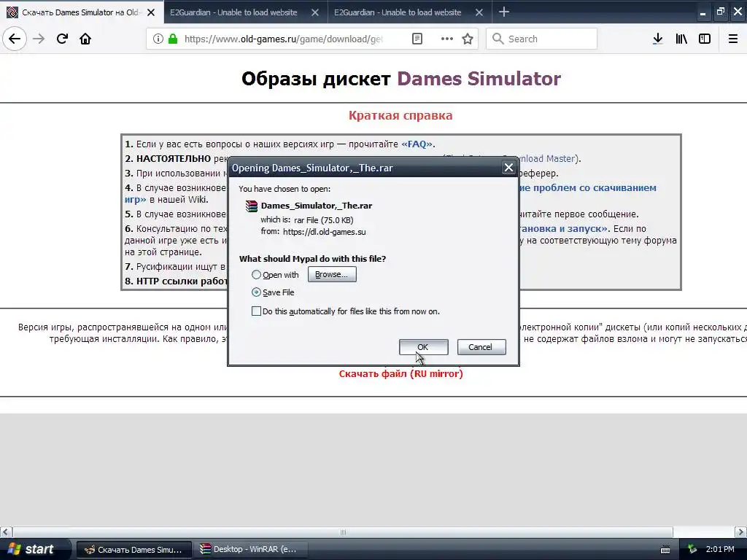Click the WinRAR file icon in dialog
Image resolution: width=747 pixels, height=560 pixels.
tap(252, 206)
